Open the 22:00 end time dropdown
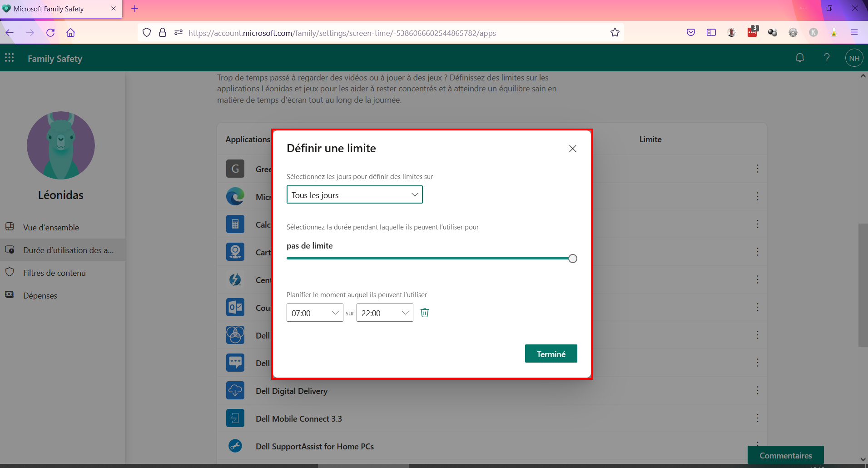The image size is (868, 468). point(385,313)
